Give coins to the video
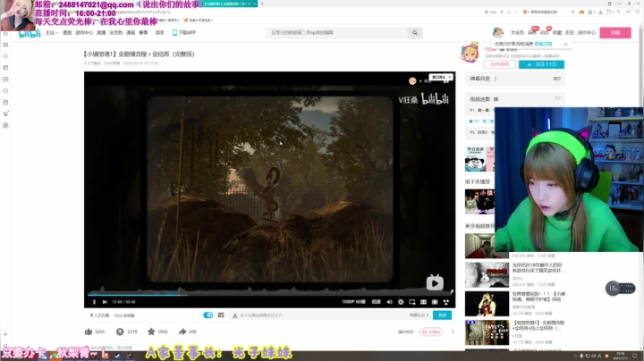The image size is (644, 361). point(120,332)
